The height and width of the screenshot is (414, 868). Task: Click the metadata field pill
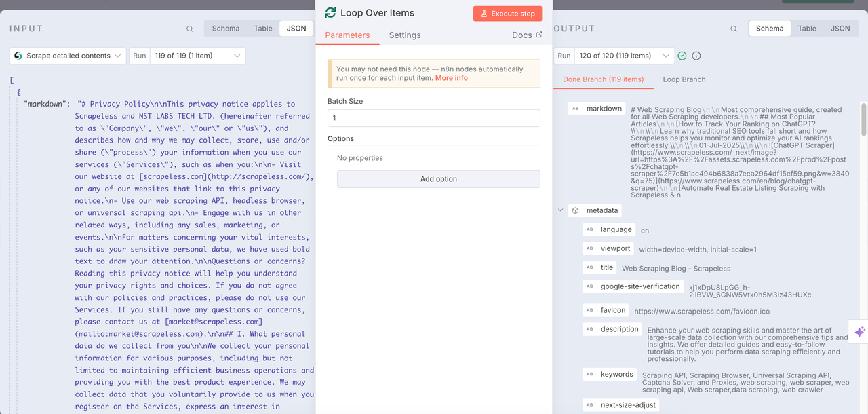point(595,210)
